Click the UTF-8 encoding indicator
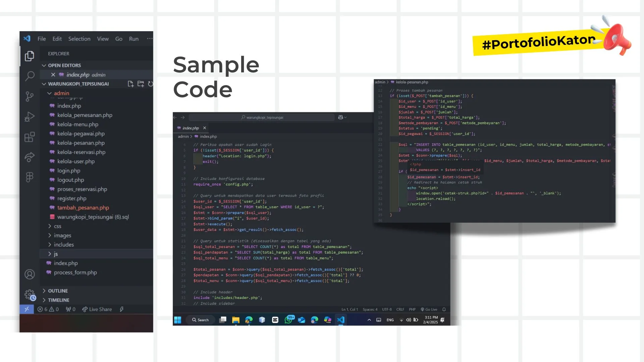 point(387,309)
